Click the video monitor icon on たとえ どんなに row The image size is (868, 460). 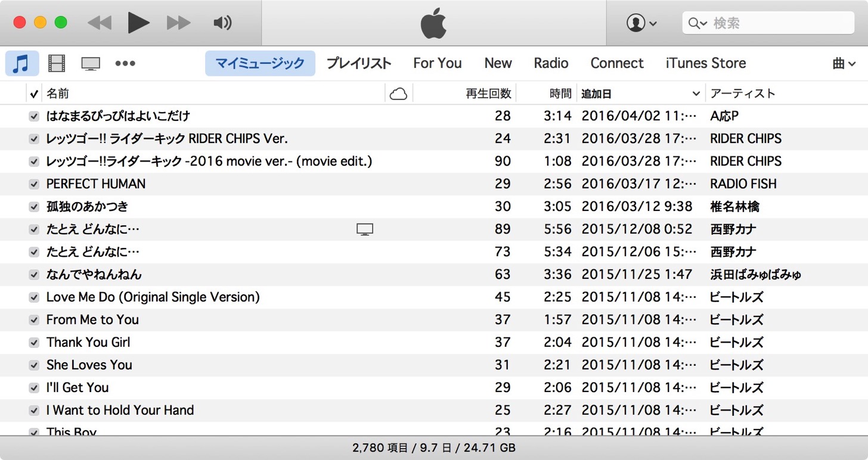pyautogui.click(x=365, y=229)
